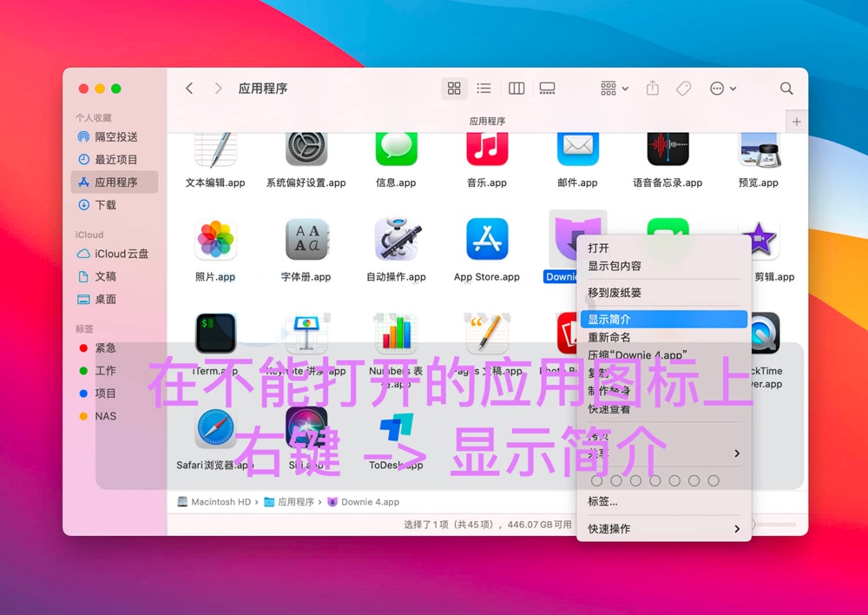Select the 文本编辑.app icon
Screen dimensions: 868x615
pyautogui.click(x=215, y=149)
